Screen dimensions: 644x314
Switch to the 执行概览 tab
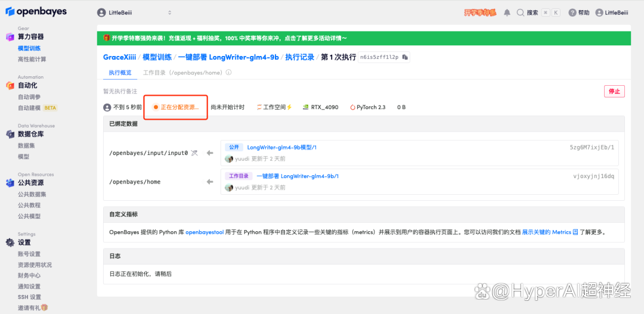pos(120,73)
